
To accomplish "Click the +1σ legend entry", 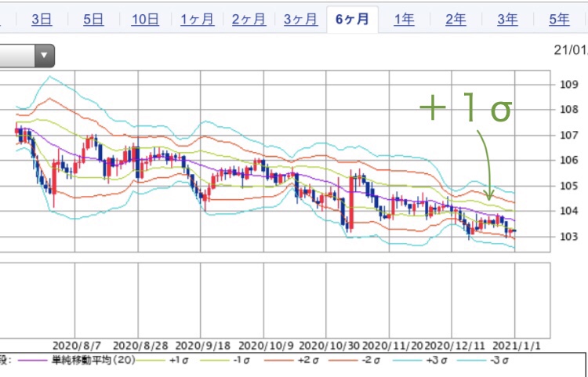I will 179,361.
